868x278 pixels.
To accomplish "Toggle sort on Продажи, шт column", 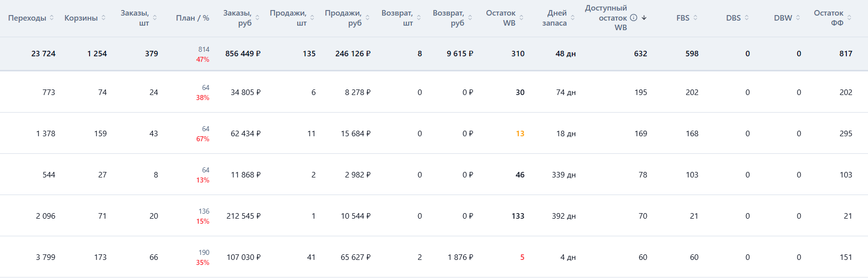I will 312,18.
